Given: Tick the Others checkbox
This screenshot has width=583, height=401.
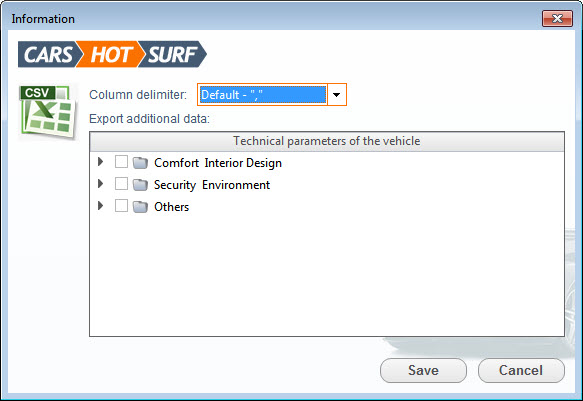Looking at the screenshot, I should click(121, 206).
